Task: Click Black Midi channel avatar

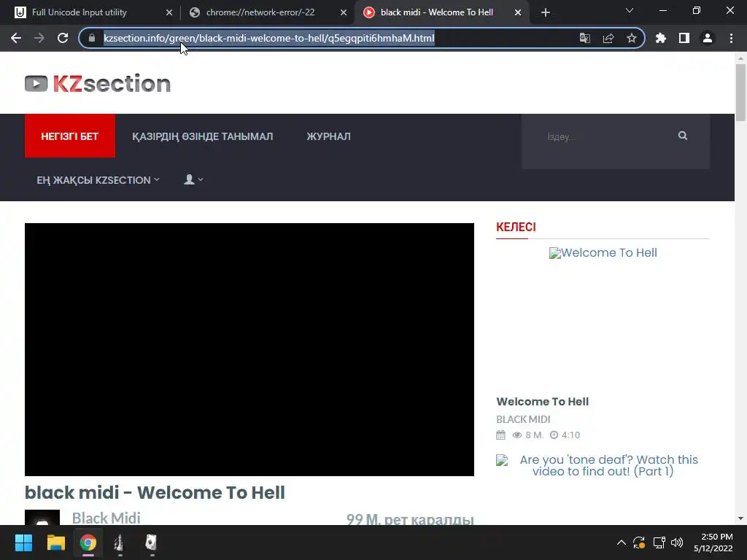Action: 42,518
